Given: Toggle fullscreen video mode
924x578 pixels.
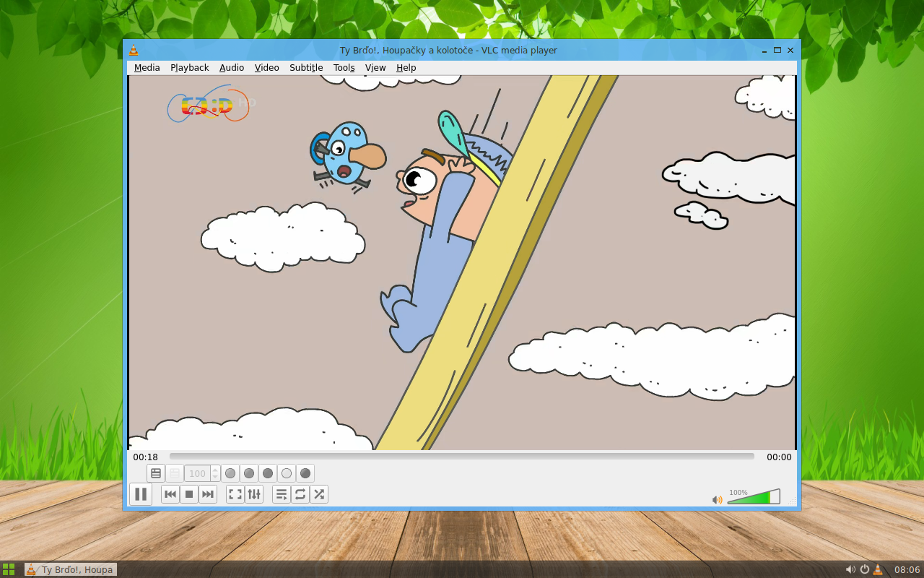Looking at the screenshot, I should pyautogui.click(x=235, y=494).
